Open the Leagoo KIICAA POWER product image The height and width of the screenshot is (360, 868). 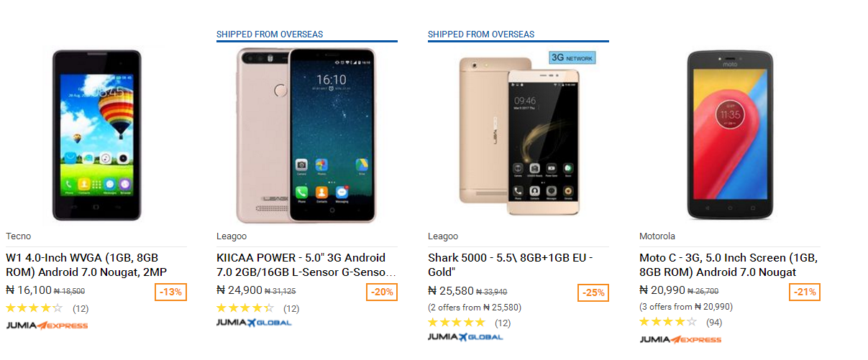pos(306,135)
